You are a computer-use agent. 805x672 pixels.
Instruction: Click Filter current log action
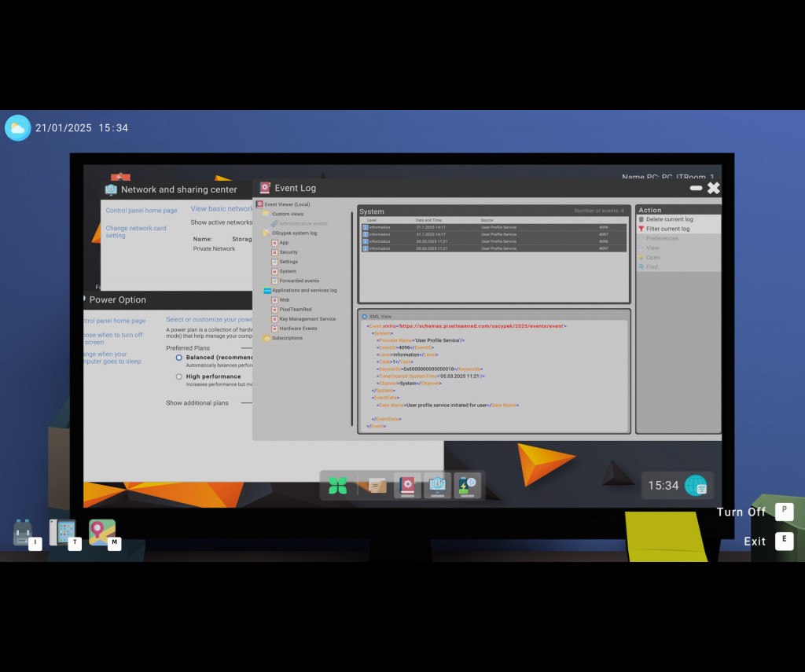pyautogui.click(x=667, y=229)
